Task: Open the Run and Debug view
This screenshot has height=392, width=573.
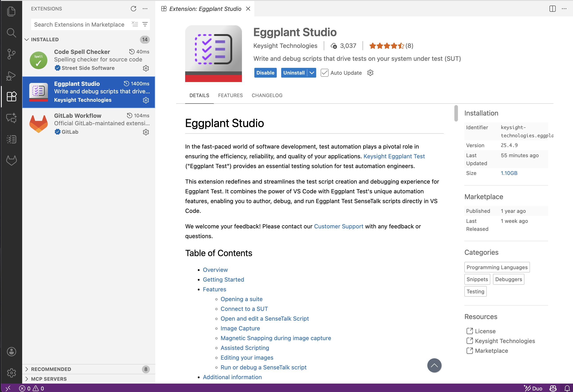Action: [11, 76]
